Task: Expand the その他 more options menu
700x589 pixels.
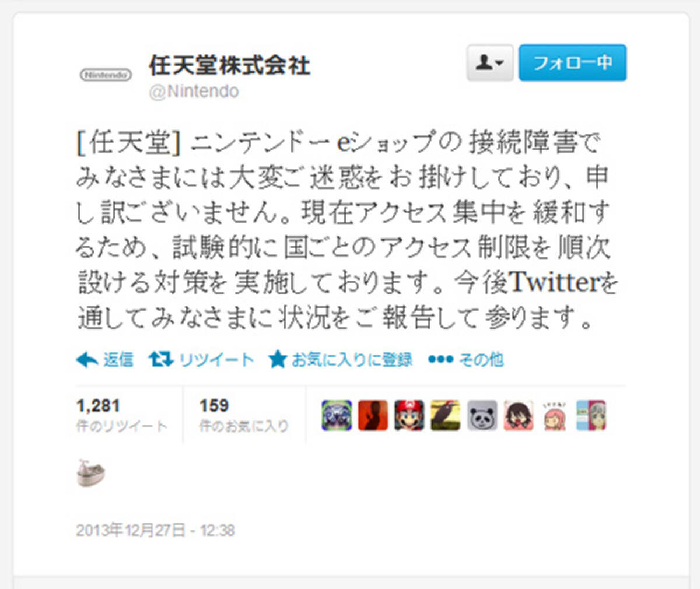Action: tap(466, 359)
